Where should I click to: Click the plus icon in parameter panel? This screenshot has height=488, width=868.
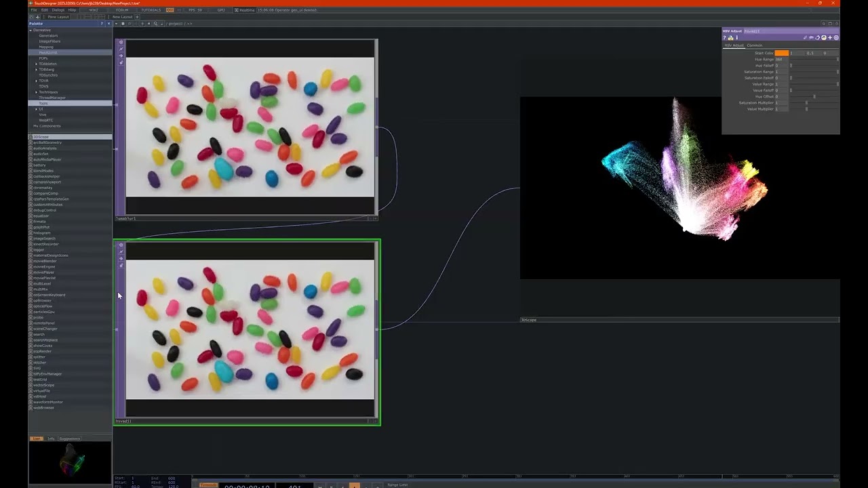click(830, 38)
